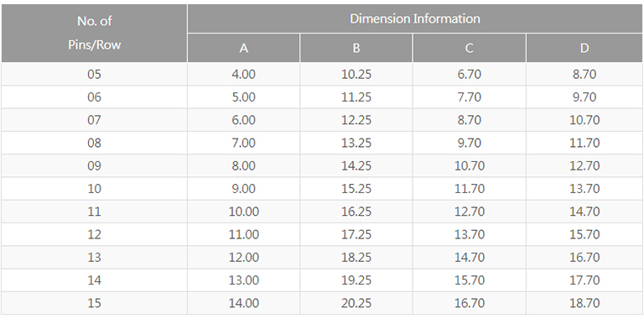The width and height of the screenshot is (644, 319).
Task: Click column header B
Action: click(356, 48)
